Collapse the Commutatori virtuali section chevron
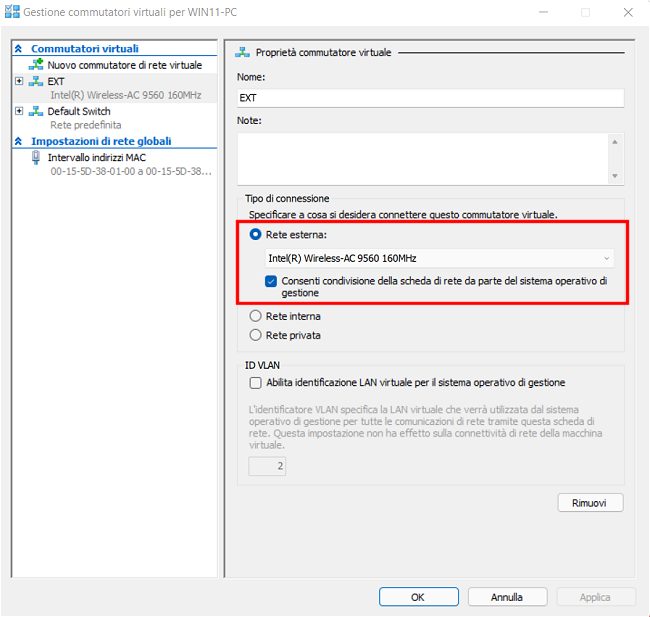Screen dimensions: 650x617 pos(18,49)
